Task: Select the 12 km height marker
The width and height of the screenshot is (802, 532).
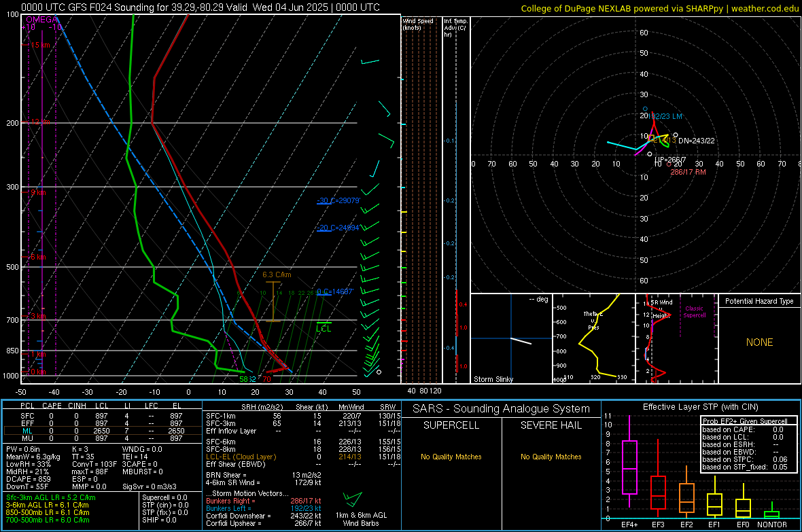Action: point(40,122)
